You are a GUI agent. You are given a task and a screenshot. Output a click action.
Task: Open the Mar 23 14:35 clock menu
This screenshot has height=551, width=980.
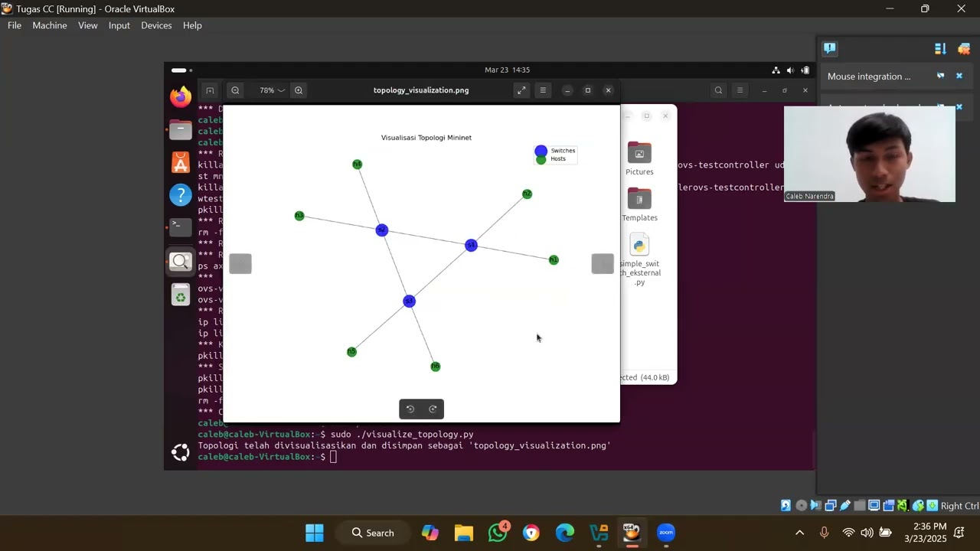507,70
